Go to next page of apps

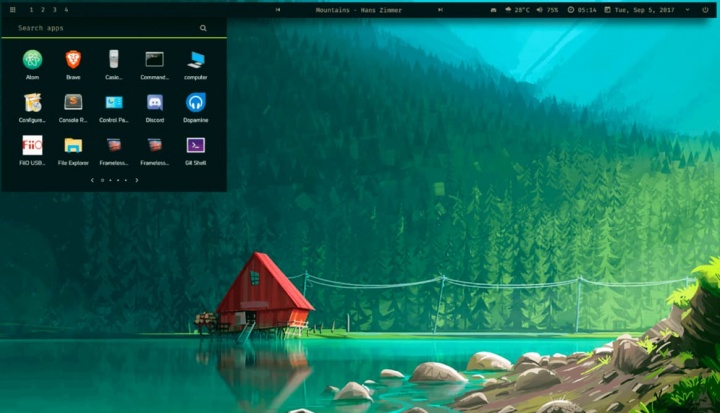pos(137,180)
